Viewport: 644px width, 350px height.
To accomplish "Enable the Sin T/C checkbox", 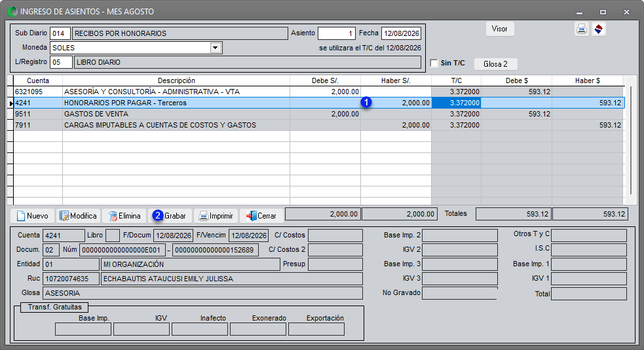I will click(434, 63).
